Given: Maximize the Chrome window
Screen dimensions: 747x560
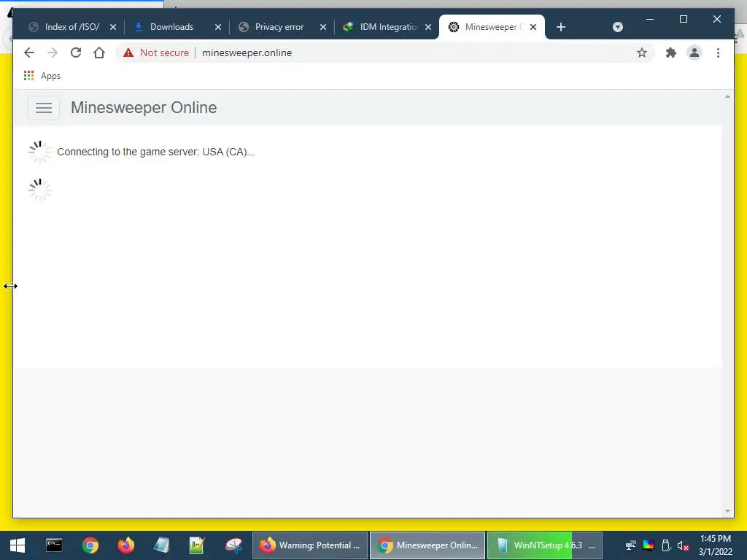Looking at the screenshot, I should coord(683,19).
